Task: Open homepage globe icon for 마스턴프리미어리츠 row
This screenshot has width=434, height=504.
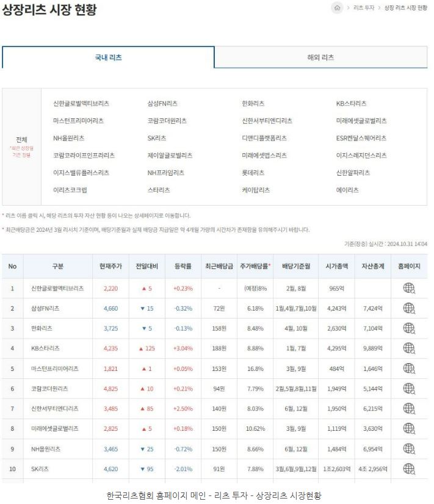Action: (409, 369)
